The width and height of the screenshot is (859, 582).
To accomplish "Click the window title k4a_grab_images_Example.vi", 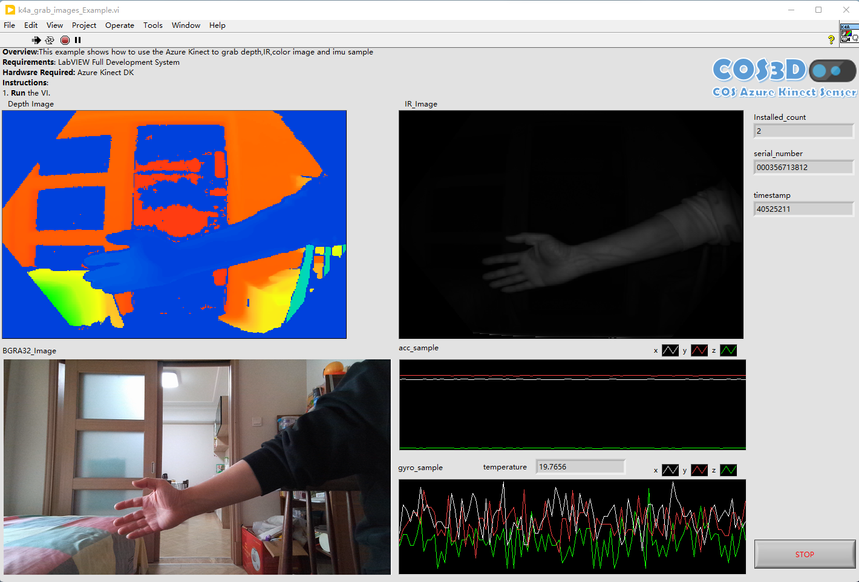I will pyautogui.click(x=69, y=10).
